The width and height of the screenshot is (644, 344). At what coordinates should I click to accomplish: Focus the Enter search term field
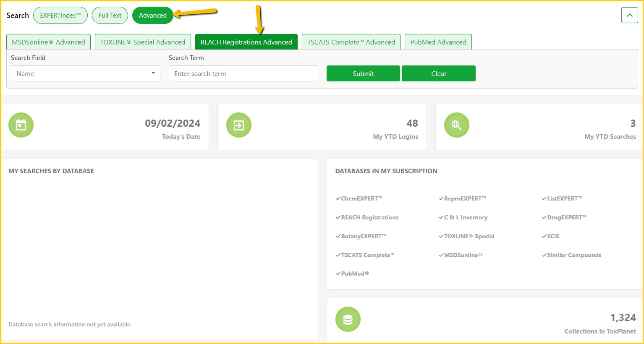(x=243, y=73)
